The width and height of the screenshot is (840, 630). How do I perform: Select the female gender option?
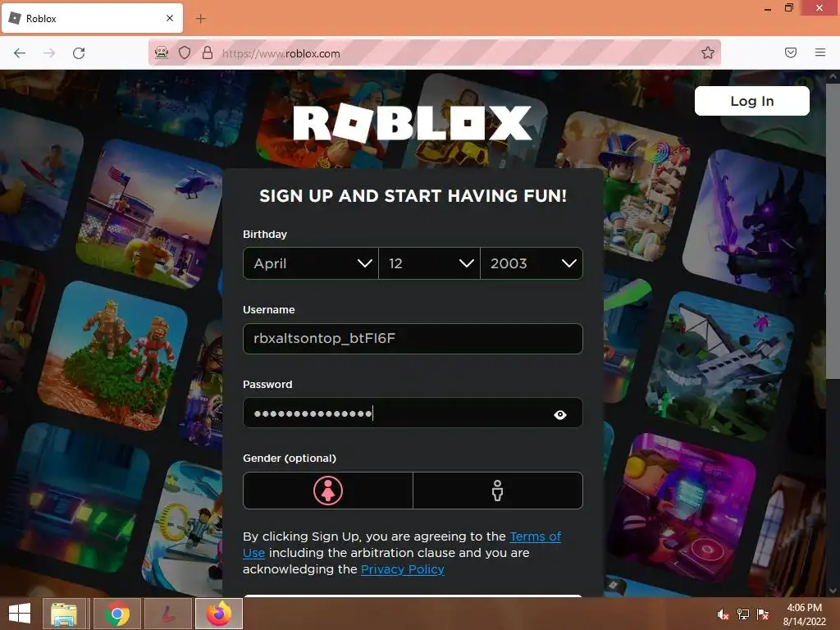tap(328, 491)
